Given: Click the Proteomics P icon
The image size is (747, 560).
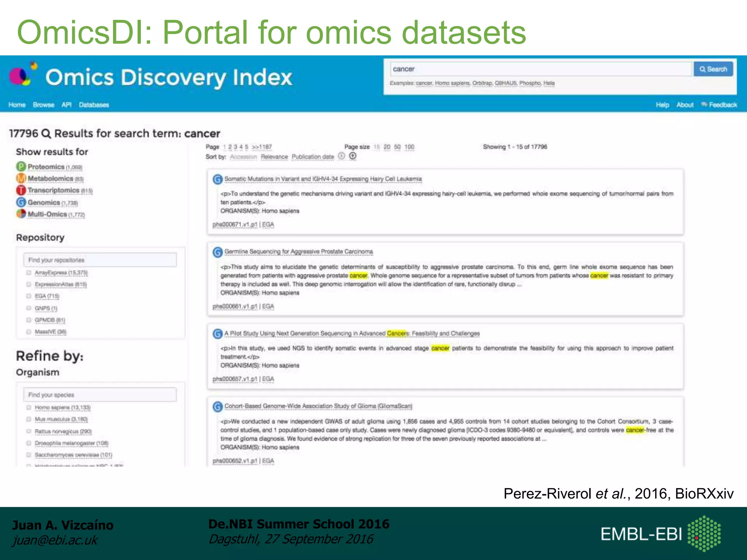Looking at the screenshot, I should (x=21, y=167).
